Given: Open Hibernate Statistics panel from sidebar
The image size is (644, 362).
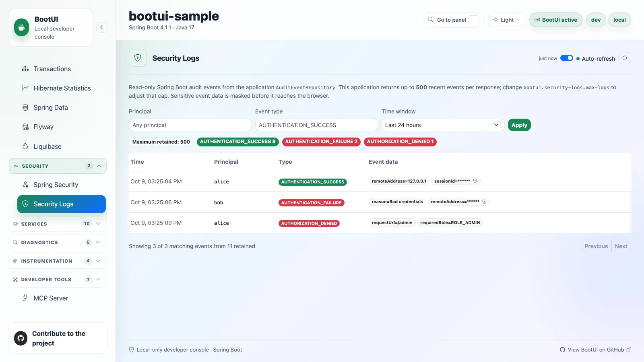Looking at the screenshot, I should click(x=62, y=88).
